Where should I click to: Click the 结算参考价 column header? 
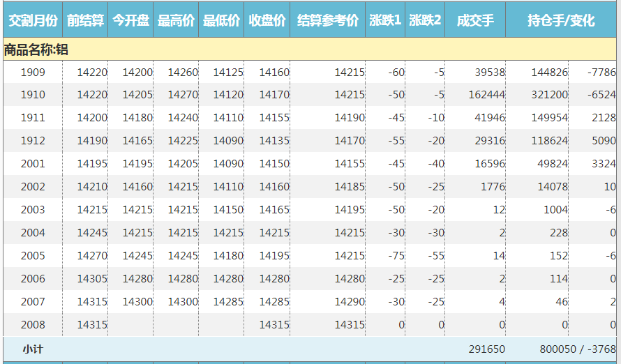(327, 21)
